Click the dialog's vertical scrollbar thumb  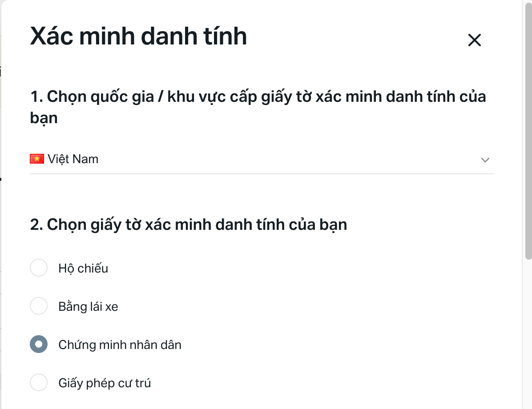(x=528, y=133)
